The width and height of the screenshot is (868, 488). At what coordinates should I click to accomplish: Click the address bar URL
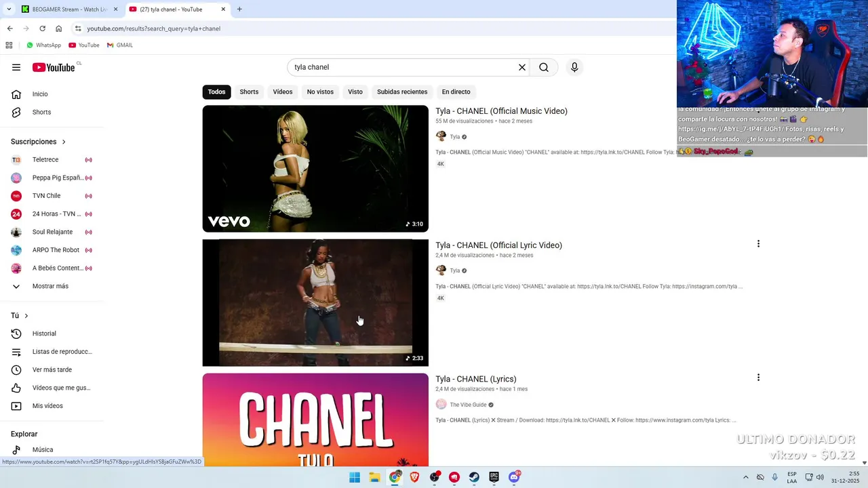[154, 28]
